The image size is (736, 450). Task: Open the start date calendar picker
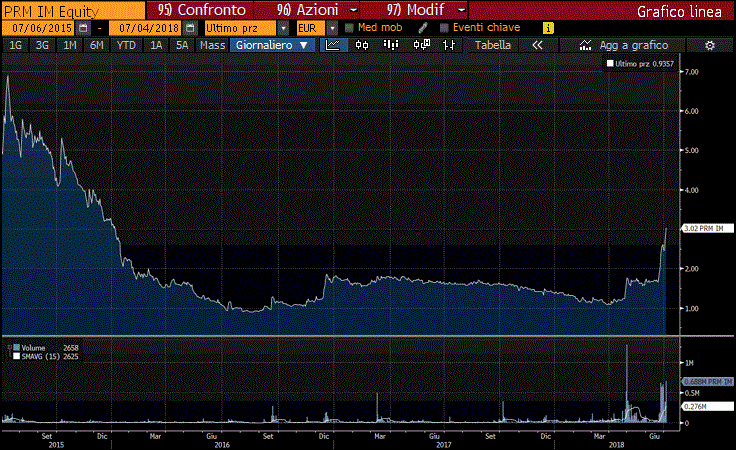tap(83, 28)
